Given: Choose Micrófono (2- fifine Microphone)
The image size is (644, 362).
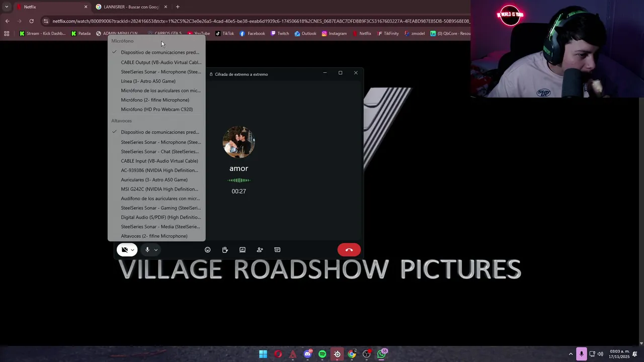Looking at the screenshot, I should click(156, 100).
